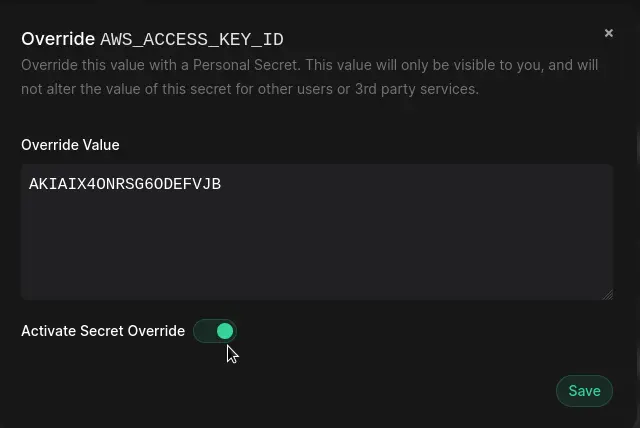
Task: Click the "Activate Secret Override" label
Action: pyautogui.click(x=103, y=331)
